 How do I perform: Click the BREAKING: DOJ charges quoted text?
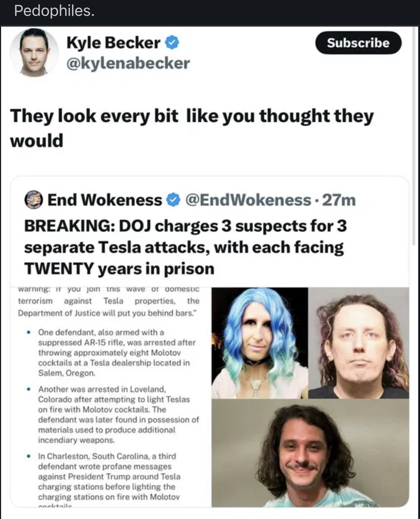pos(185,247)
